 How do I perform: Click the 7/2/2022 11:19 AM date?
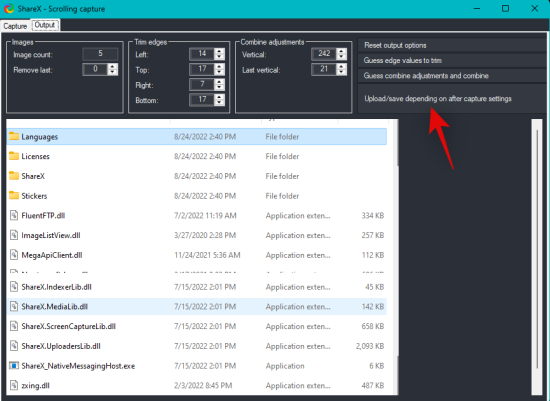click(x=205, y=215)
